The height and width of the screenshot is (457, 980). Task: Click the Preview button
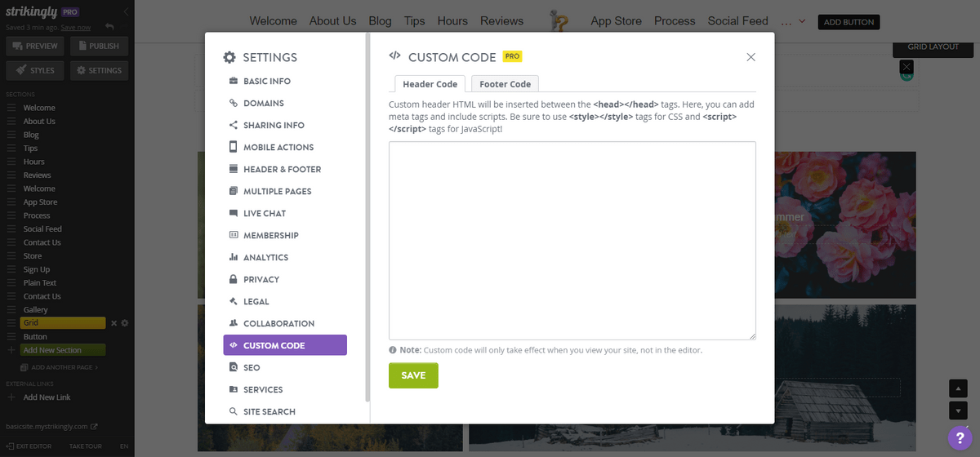34,47
